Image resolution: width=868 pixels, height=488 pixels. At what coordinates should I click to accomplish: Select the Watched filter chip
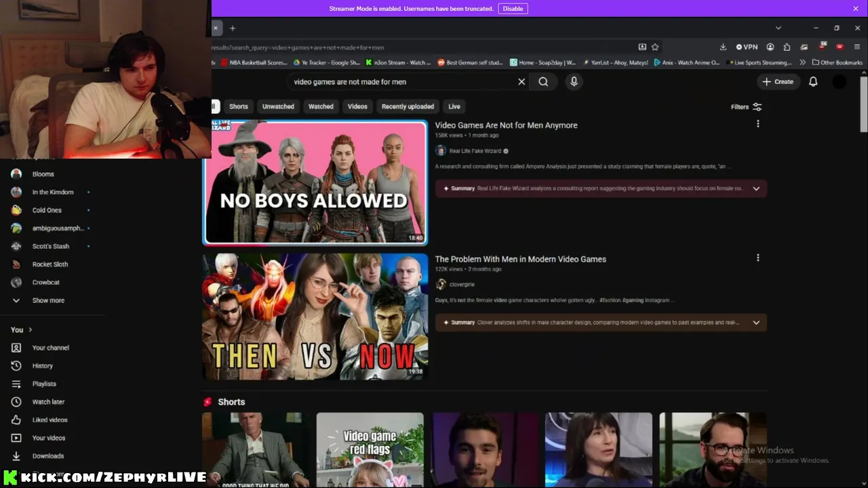pos(321,106)
